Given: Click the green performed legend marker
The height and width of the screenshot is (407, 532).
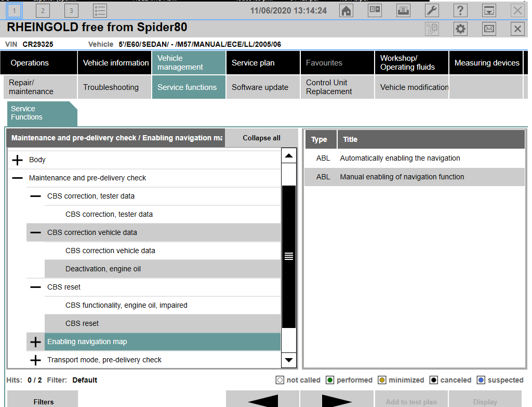Looking at the screenshot, I should click(330, 380).
